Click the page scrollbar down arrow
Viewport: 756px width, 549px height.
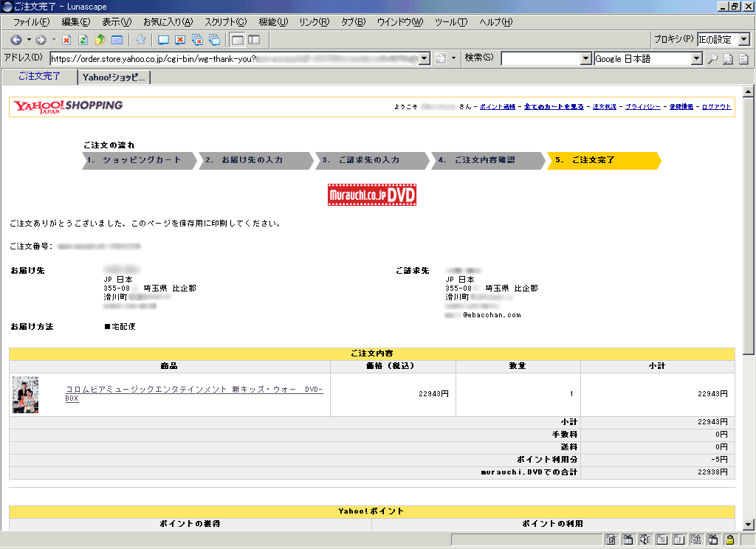[748, 525]
